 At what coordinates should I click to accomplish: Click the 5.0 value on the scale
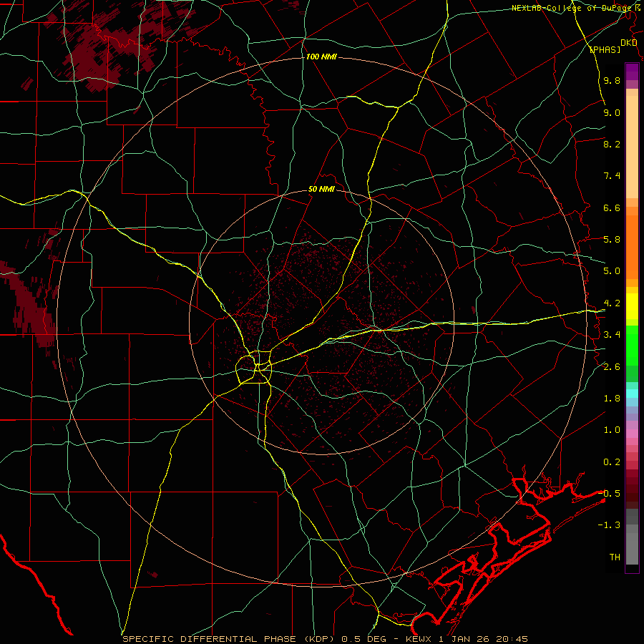click(612, 271)
